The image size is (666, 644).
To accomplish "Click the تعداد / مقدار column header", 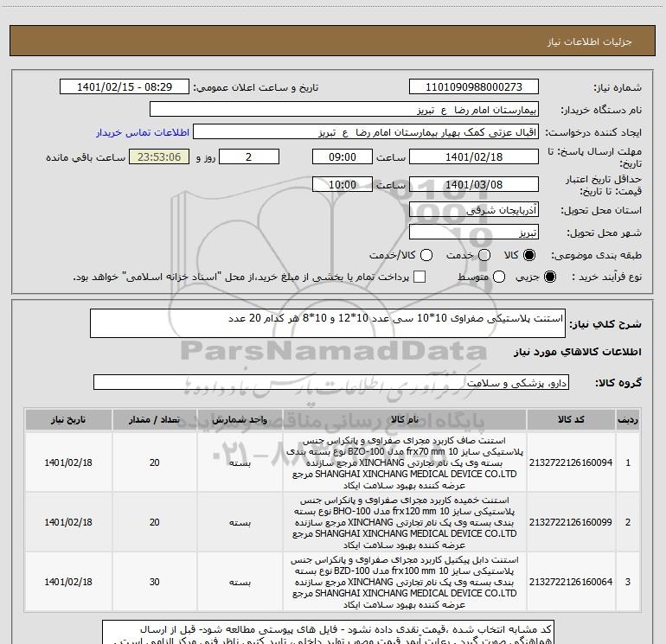I will pos(154,419).
